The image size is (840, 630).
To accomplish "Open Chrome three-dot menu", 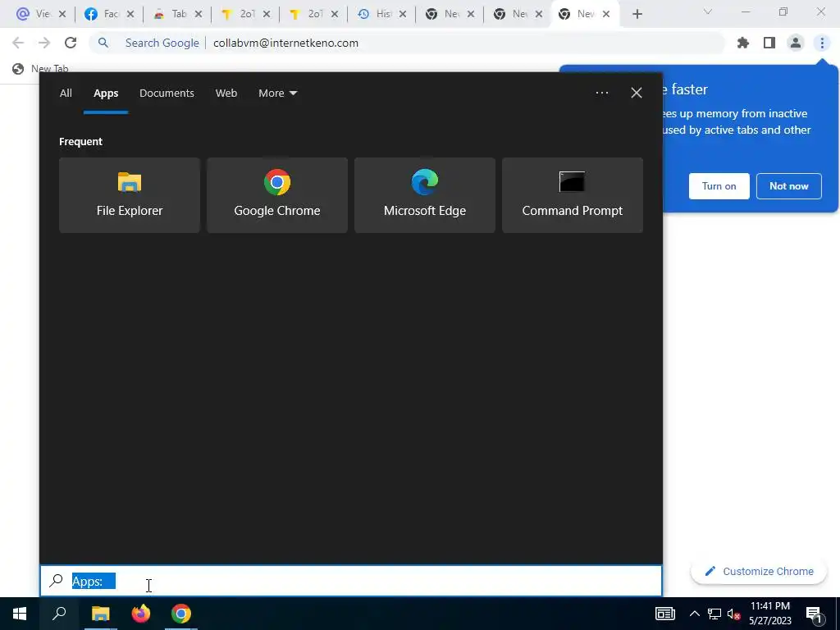I will click(822, 43).
